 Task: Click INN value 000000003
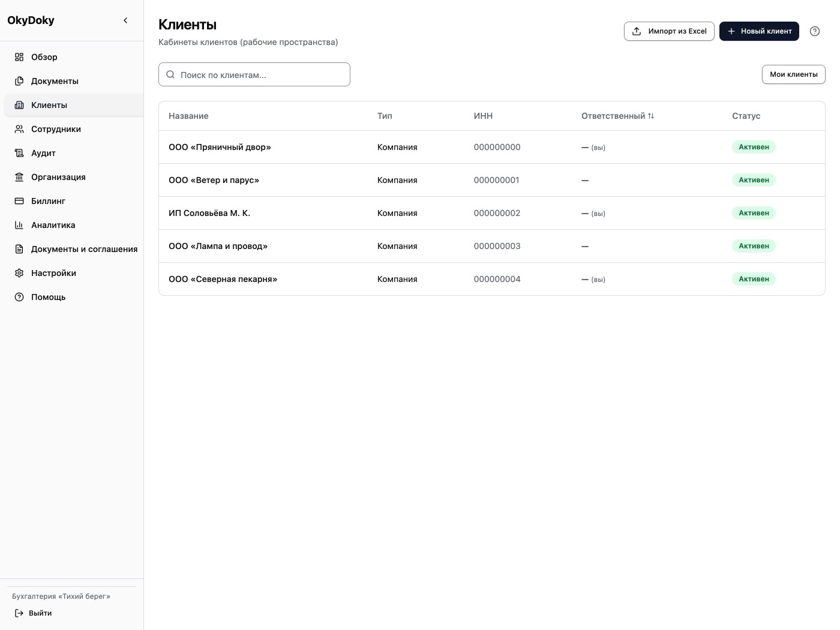click(497, 246)
